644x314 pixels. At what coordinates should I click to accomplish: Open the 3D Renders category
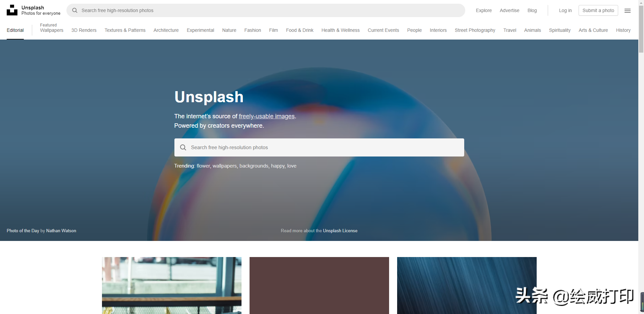coord(84,30)
